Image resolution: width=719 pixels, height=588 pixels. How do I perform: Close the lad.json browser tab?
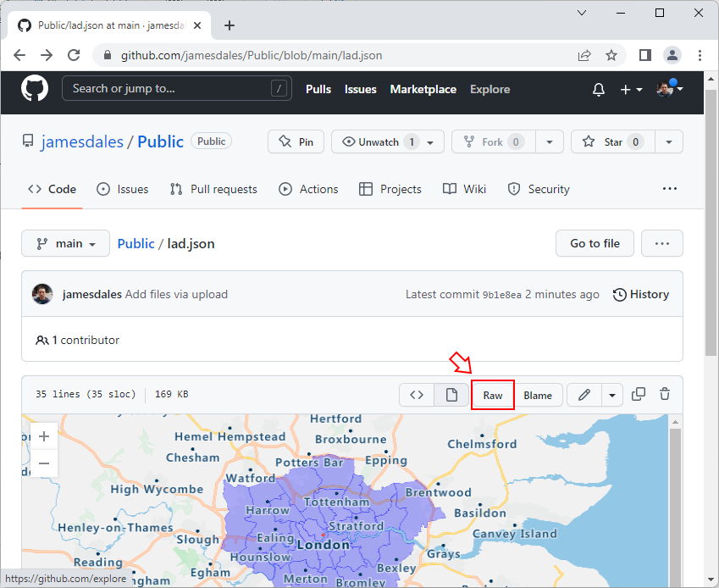[x=197, y=25]
